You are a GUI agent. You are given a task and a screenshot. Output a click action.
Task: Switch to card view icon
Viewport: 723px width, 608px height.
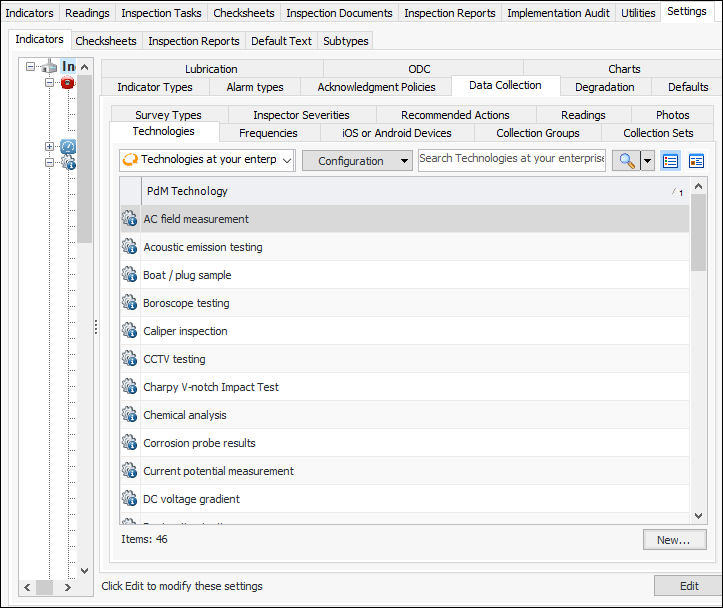coord(696,161)
